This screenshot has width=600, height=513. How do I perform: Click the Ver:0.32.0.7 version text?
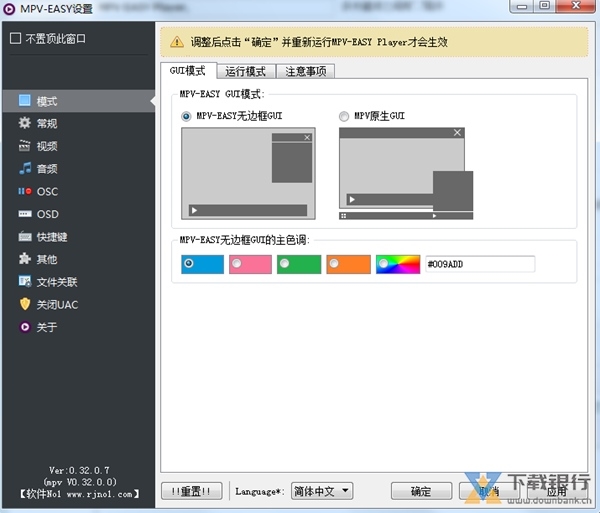click(x=79, y=470)
